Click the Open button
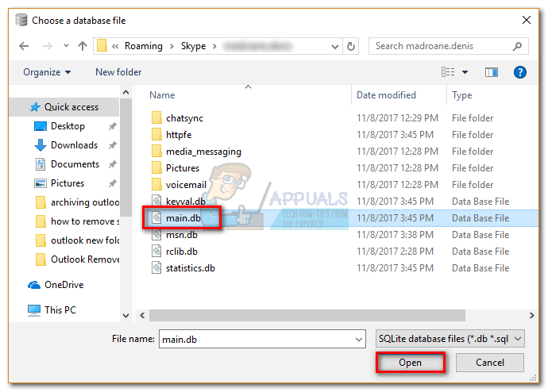Image resolution: width=548 pixels, height=392 pixels. 411,363
